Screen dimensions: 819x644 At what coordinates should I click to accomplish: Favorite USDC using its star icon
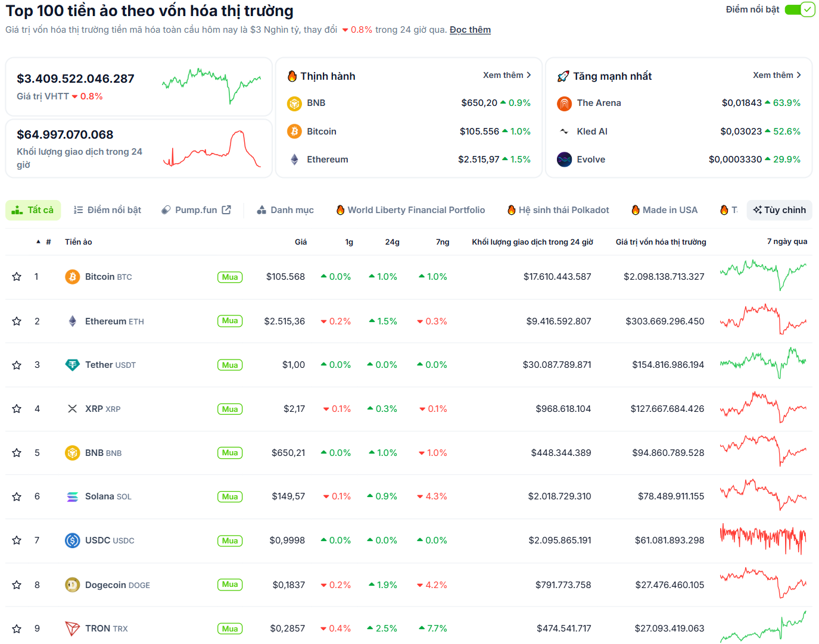click(17, 540)
